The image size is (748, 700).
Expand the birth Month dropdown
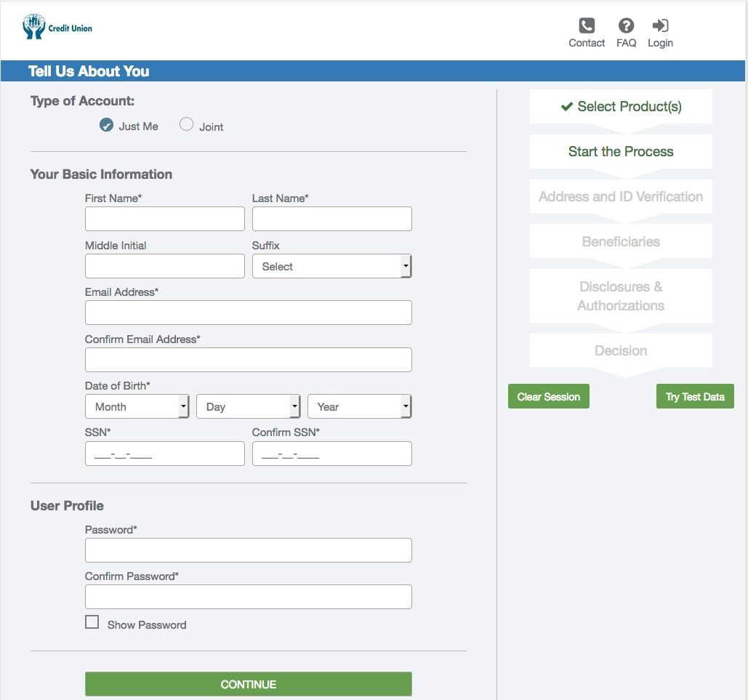pyautogui.click(x=137, y=407)
